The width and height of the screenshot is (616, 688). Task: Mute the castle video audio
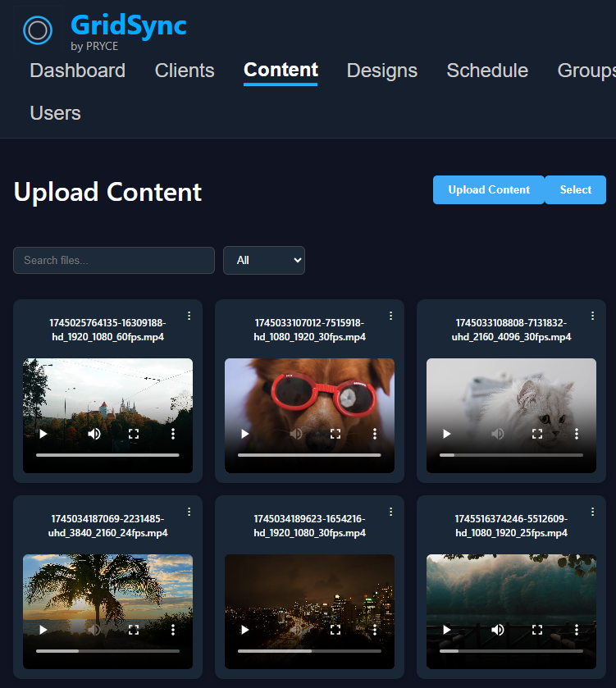click(x=94, y=434)
